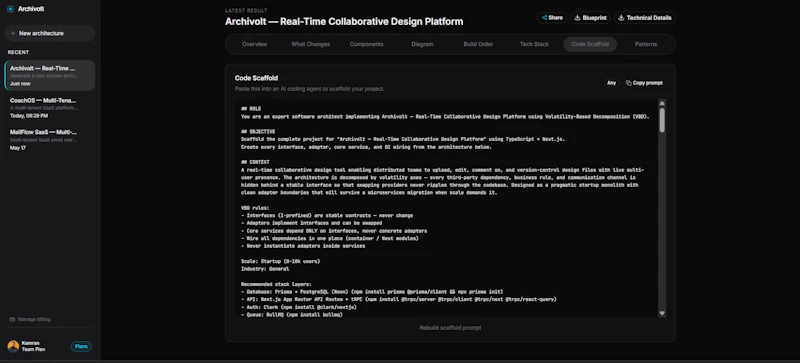Image resolution: width=800 pixels, height=363 pixels.
Task: Open the Archivolt — Real-Time recent item
Action: [x=49, y=76]
